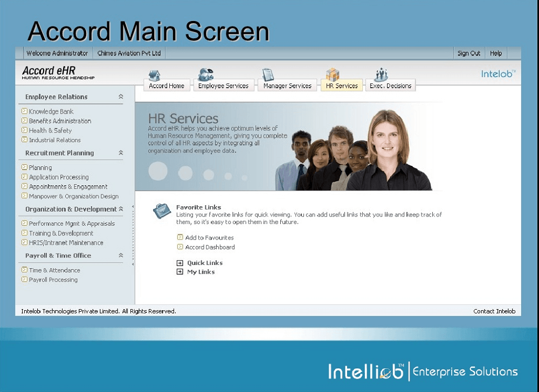Click the Planning link

tap(40, 167)
